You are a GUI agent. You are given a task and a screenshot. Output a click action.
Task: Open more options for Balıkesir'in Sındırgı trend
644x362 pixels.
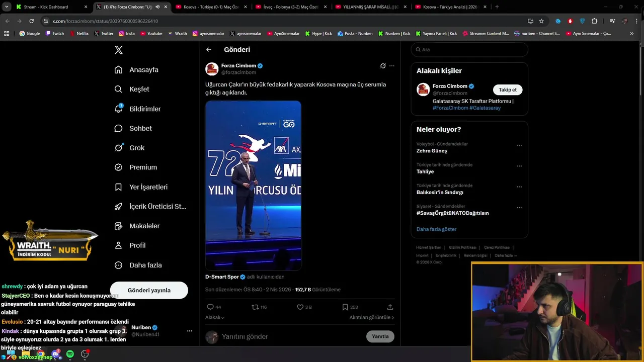tap(519, 187)
